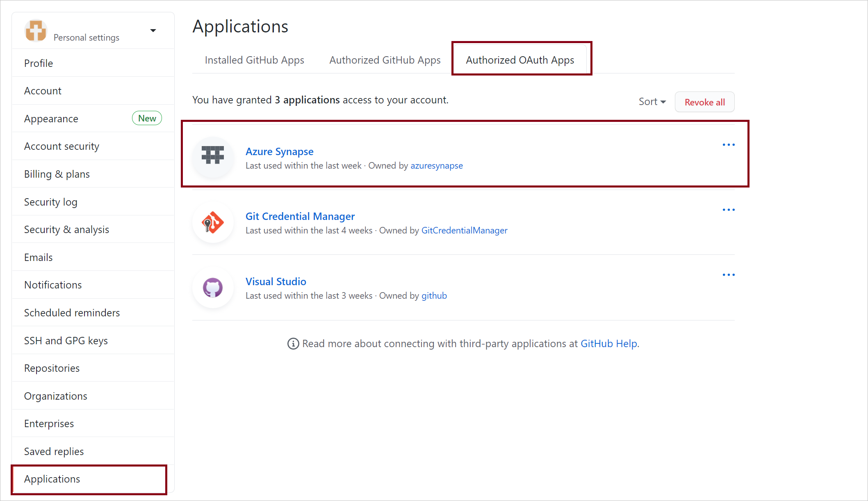Click the three-dot menu for Git Credential Manager
Screen dimensions: 868x501
728,210
